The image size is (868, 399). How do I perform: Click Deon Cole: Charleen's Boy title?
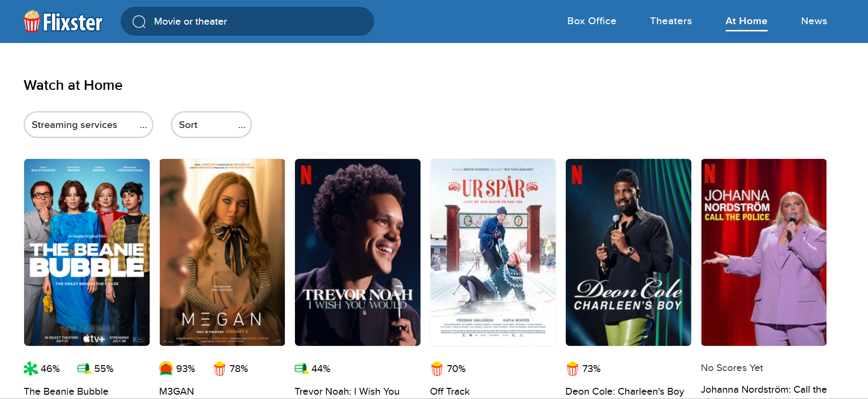pos(625,391)
